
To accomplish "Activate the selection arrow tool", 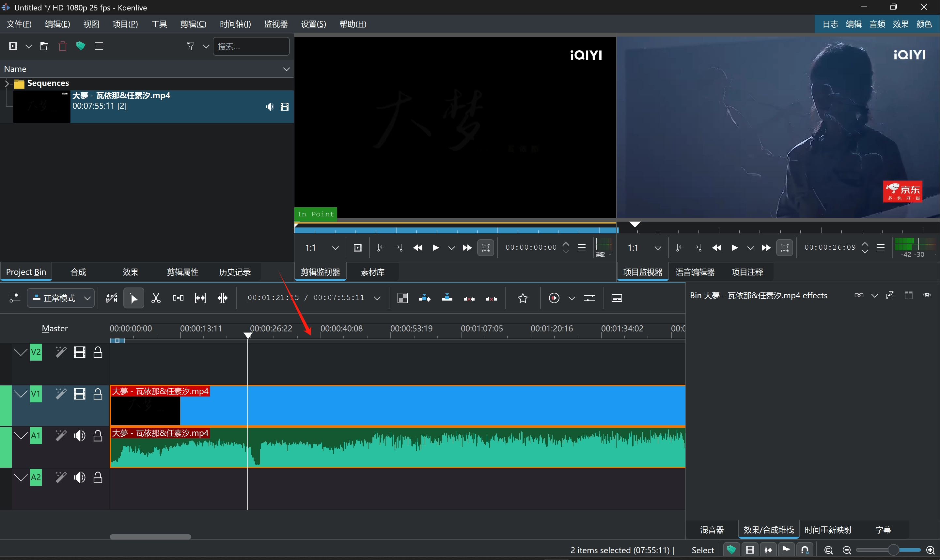I will point(134,299).
